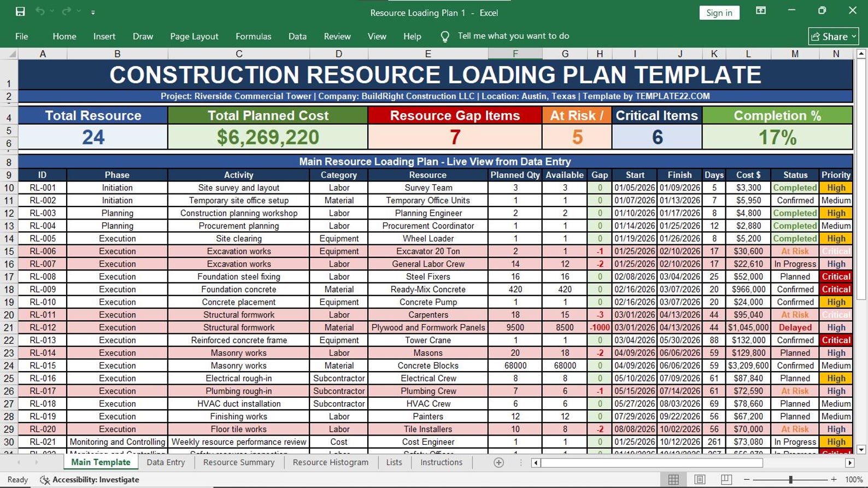The image size is (868, 488).
Task: Click the zoom in plus icon
Action: (834, 479)
